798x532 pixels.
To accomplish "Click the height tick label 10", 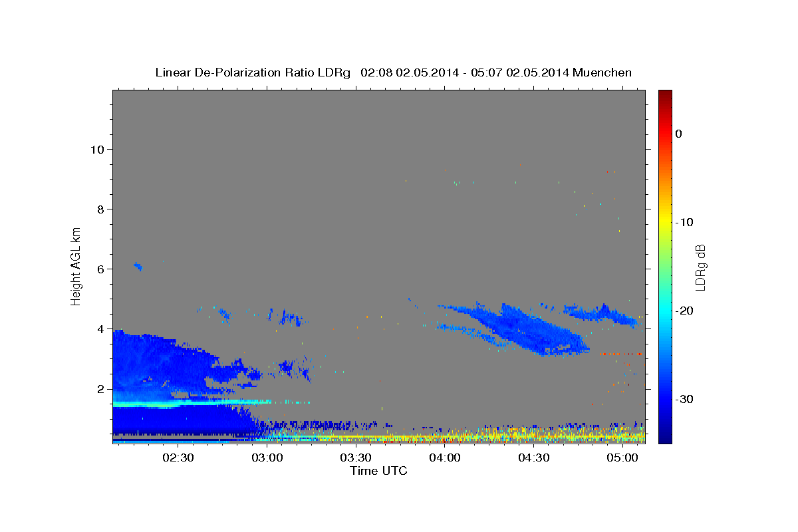I will 96,149.
